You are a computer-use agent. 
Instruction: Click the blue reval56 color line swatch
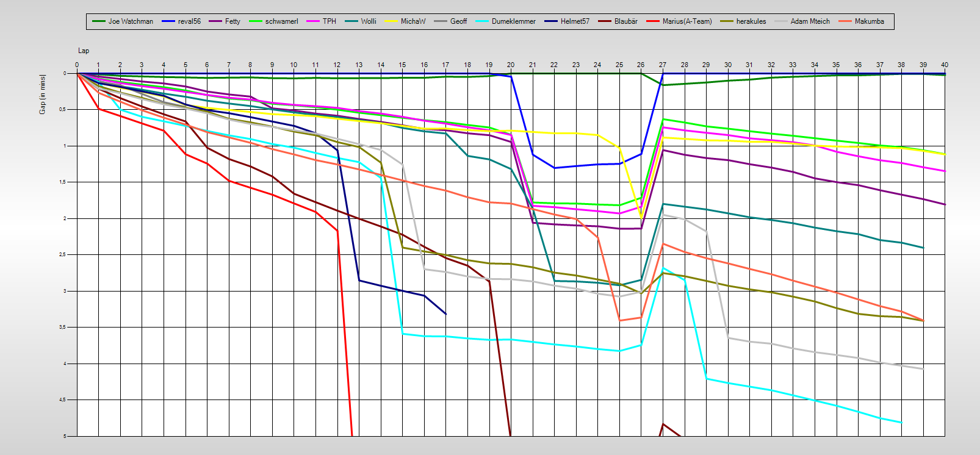point(168,21)
